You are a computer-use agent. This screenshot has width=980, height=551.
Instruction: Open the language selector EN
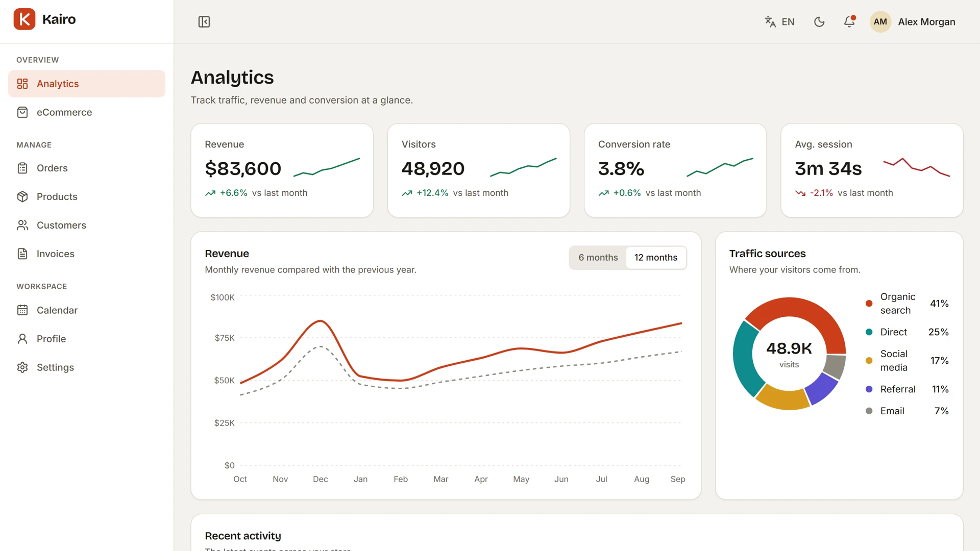coord(779,22)
